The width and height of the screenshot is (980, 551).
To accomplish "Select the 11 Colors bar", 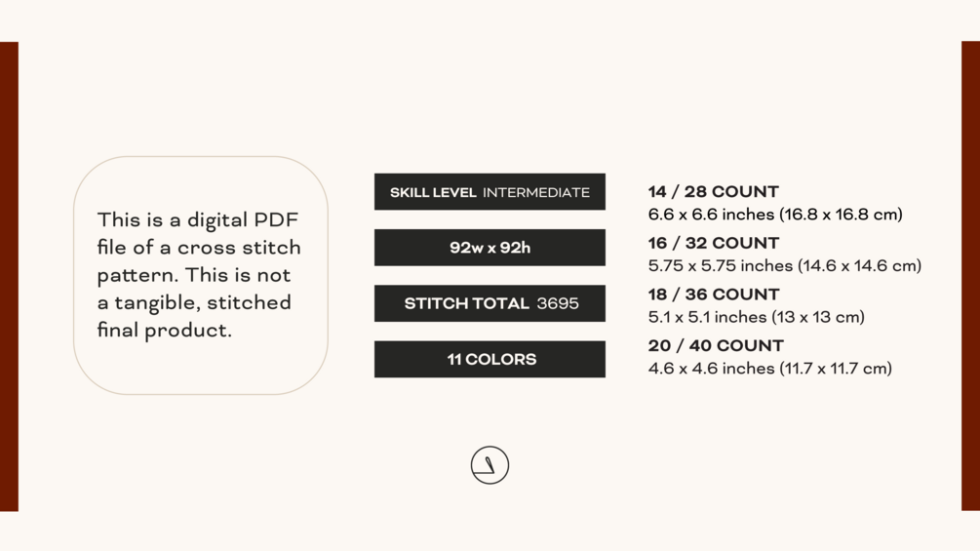I will tap(490, 359).
